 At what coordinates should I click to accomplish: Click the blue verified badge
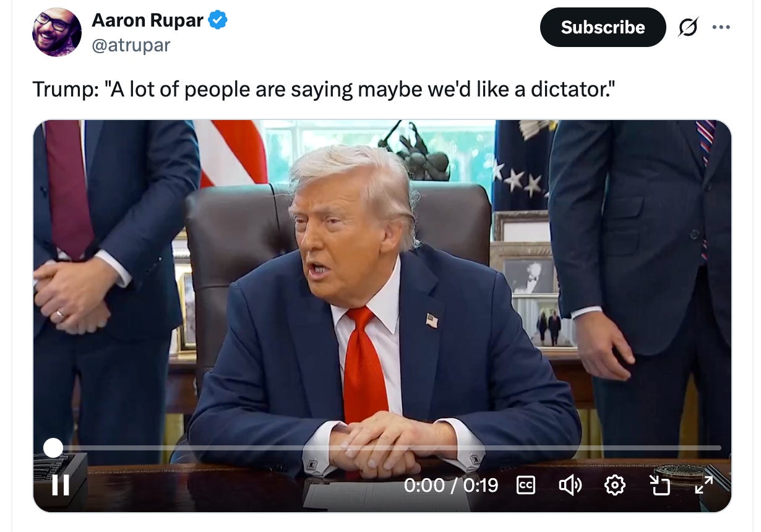pyautogui.click(x=217, y=20)
